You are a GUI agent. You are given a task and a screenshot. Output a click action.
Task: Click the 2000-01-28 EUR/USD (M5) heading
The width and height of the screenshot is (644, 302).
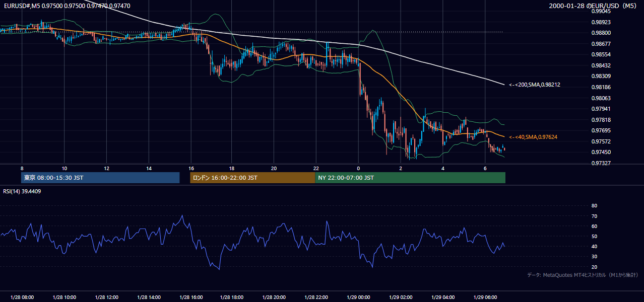593,6
